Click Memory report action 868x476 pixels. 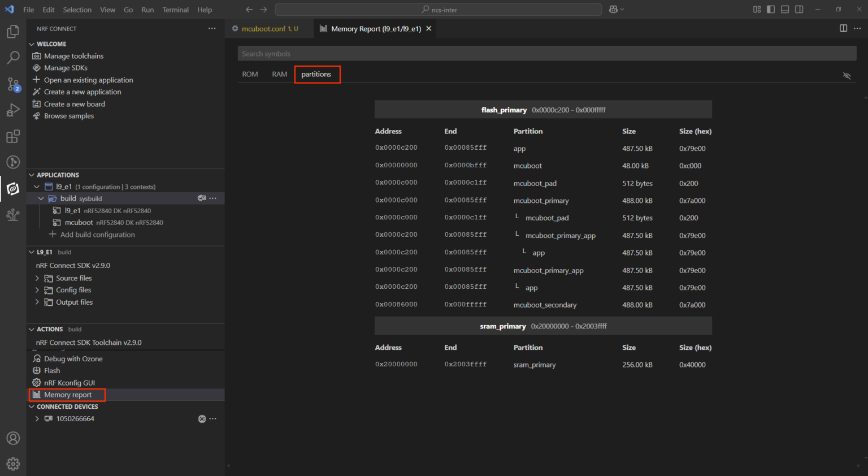[67, 395]
